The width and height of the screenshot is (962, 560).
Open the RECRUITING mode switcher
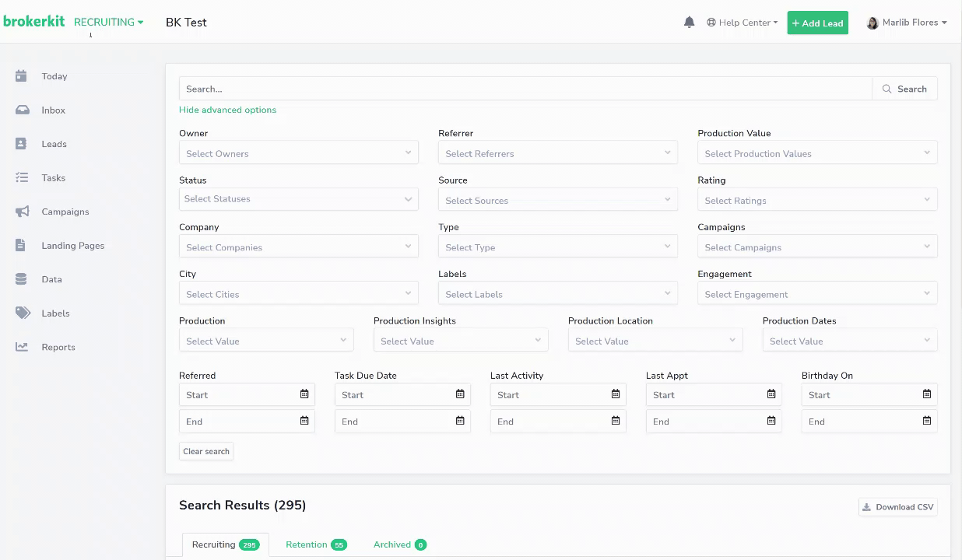pos(108,23)
